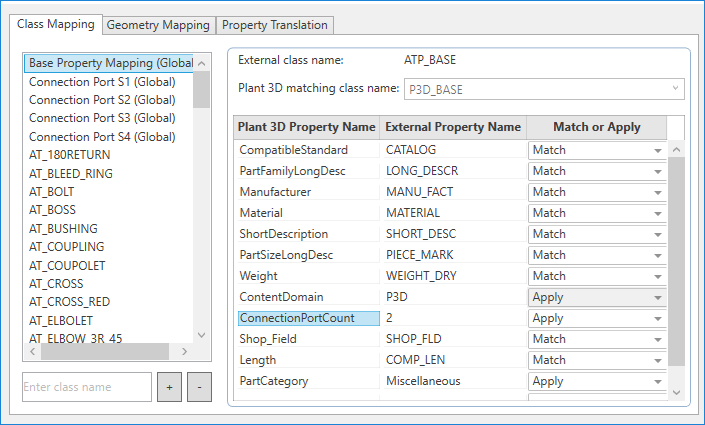Click class list scroll right arrow
Viewport: 705px width, 425px height.
click(184, 351)
